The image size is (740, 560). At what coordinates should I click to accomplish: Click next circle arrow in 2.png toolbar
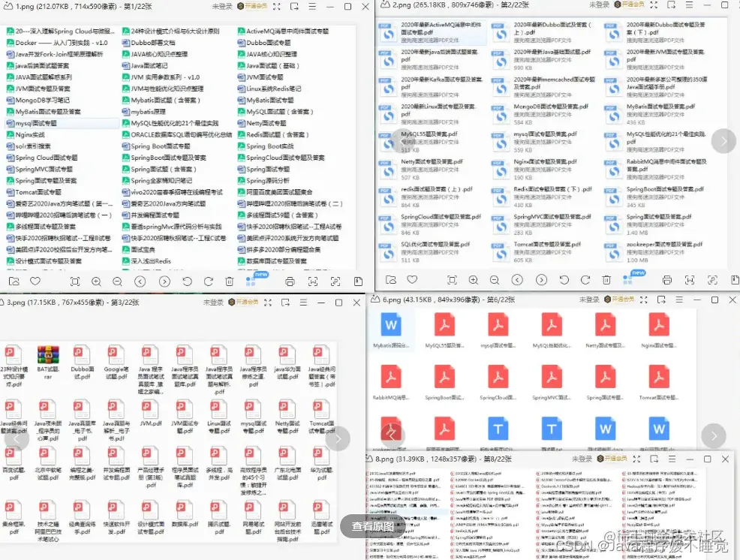tap(541, 280)
